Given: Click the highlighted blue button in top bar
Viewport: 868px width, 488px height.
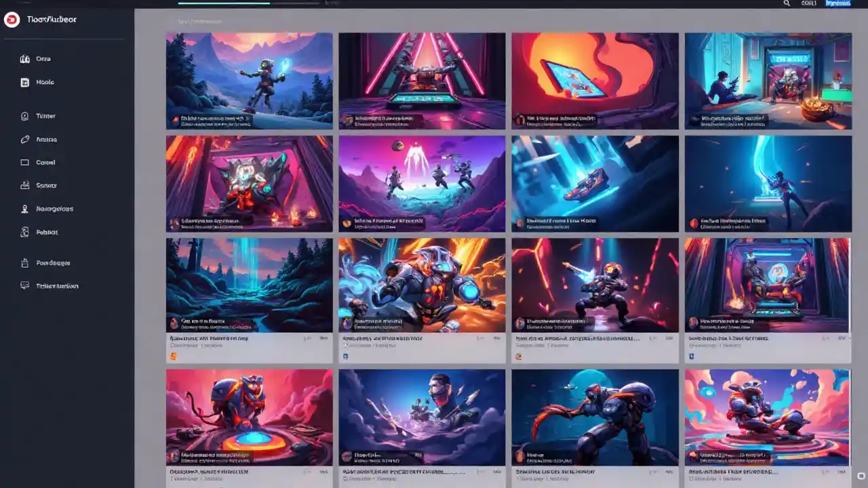Looking at the screenshot, I should (837, 3).
